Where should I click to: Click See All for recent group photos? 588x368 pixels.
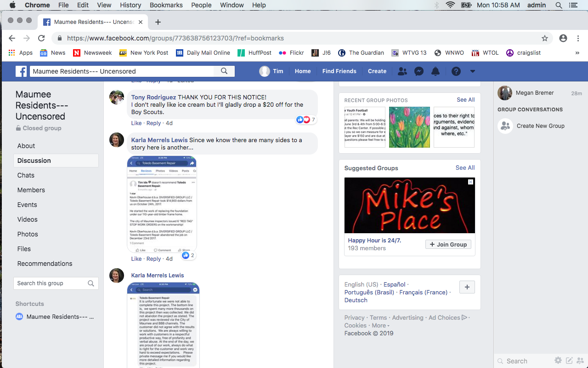pyautogui.click(x=465, y=100)
